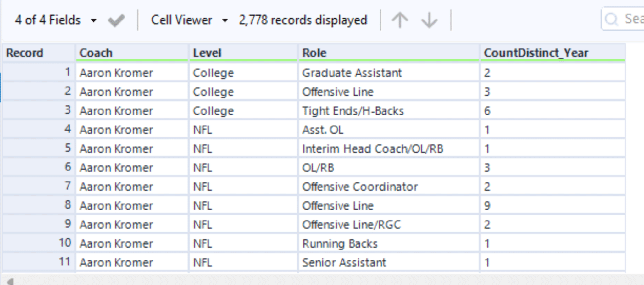Click the Senior Assistant role cell

pos(344,263)
